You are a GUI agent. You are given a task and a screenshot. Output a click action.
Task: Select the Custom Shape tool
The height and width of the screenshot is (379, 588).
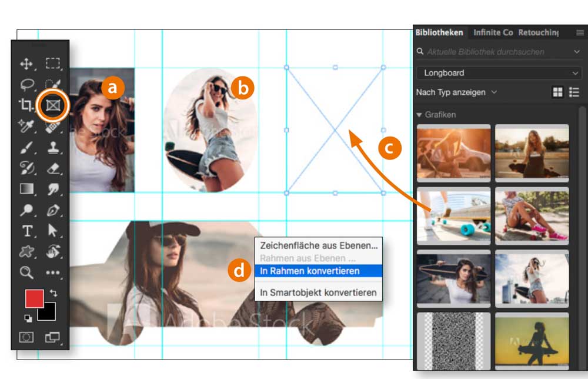click(x=26, y=251)
